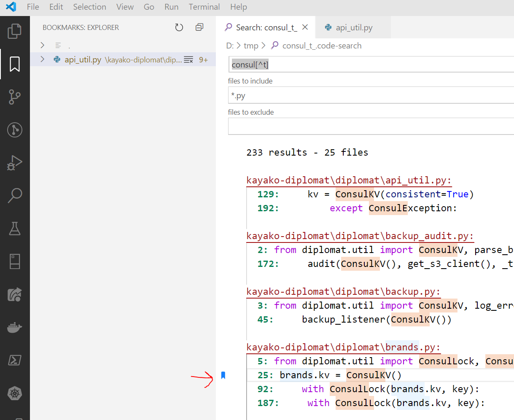Click the files to include field
Image resolution: width=514 pixels, height=420 pixels.
(x=371, y=96)
